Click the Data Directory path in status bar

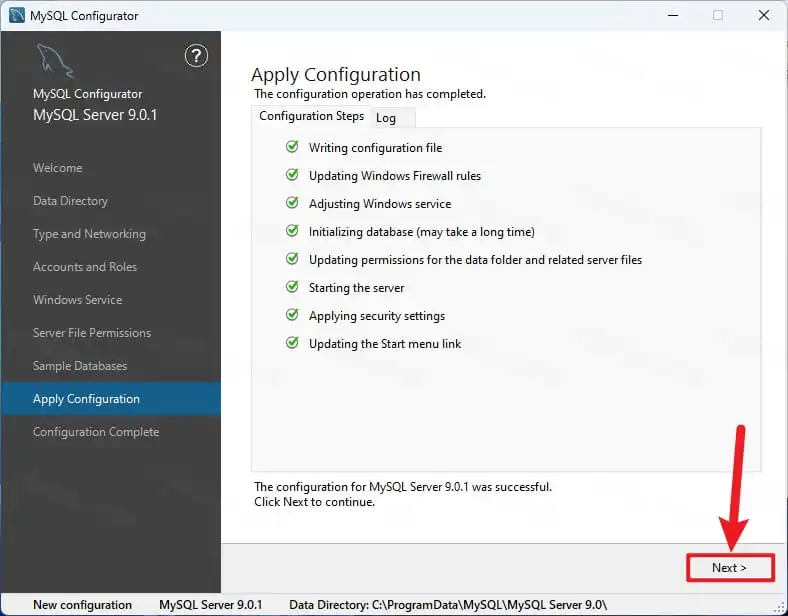tap(448, 605)
